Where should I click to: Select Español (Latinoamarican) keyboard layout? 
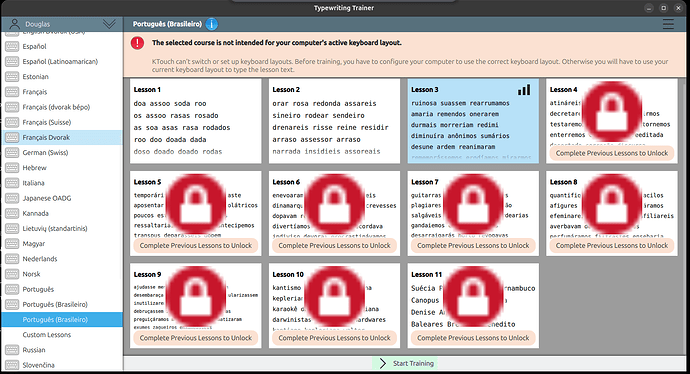pos(62,62)
